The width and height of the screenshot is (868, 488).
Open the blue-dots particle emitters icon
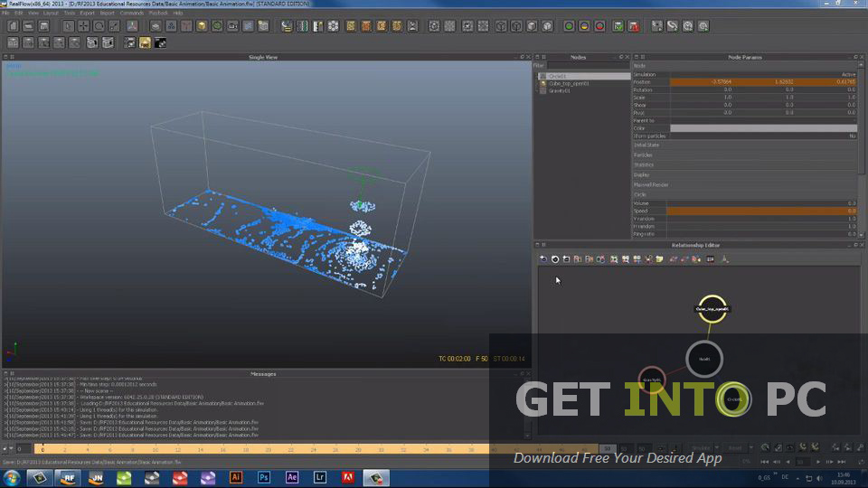tap(171, 26)
